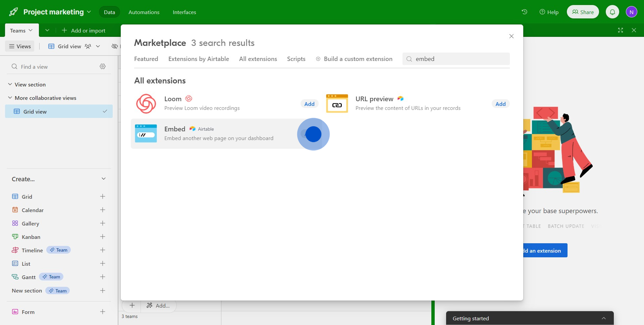Screen dimensions: 644x325
Task: Open notifications bell icon
Action: coord(612,12)
